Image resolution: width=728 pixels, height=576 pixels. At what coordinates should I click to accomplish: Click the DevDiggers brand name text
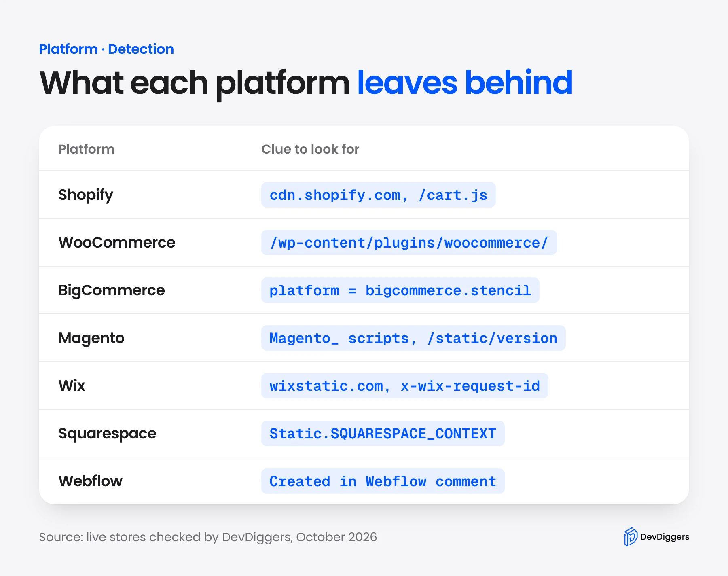[x=665, y=537]
